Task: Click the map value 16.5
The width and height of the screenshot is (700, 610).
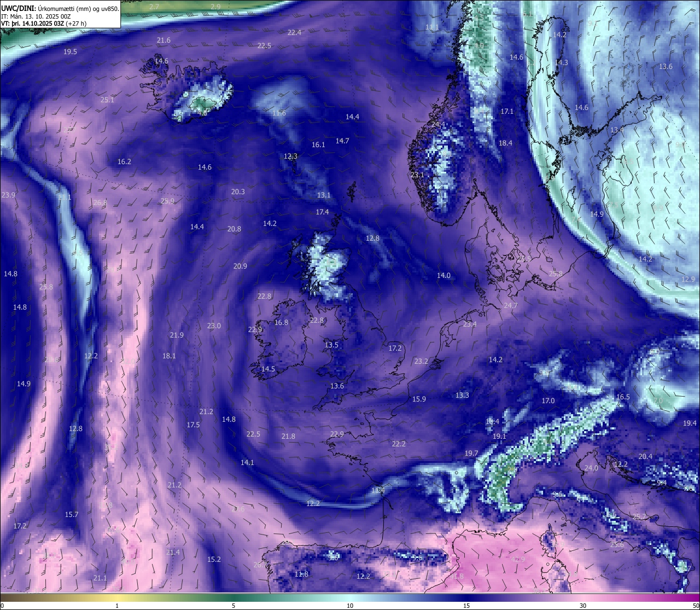Action: (623, 397)
